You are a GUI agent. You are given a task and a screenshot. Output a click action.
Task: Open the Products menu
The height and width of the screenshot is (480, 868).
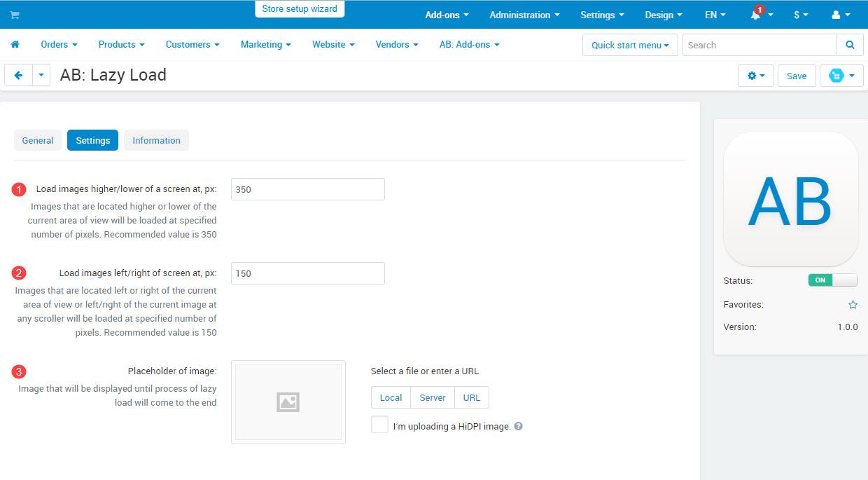click(x=121, y=44)
